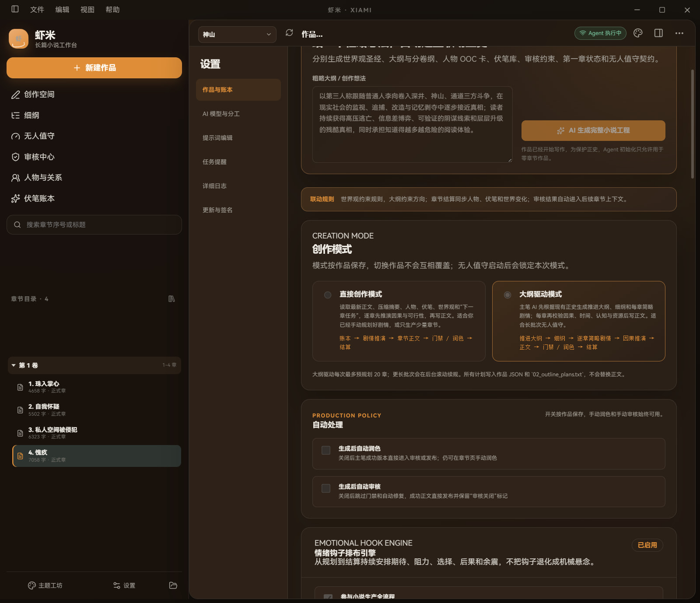
Task: Click the library books icon beside 章节目录
Action: pos(171,299)
